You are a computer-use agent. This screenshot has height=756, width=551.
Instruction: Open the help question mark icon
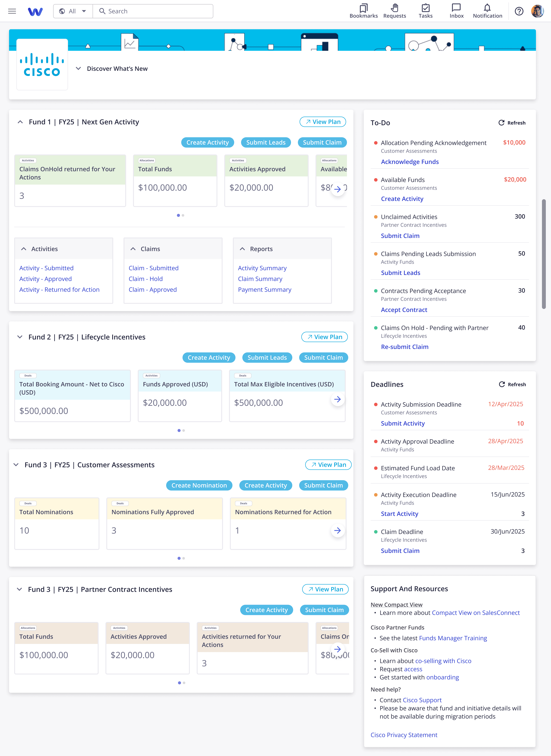tap(519, 11)
